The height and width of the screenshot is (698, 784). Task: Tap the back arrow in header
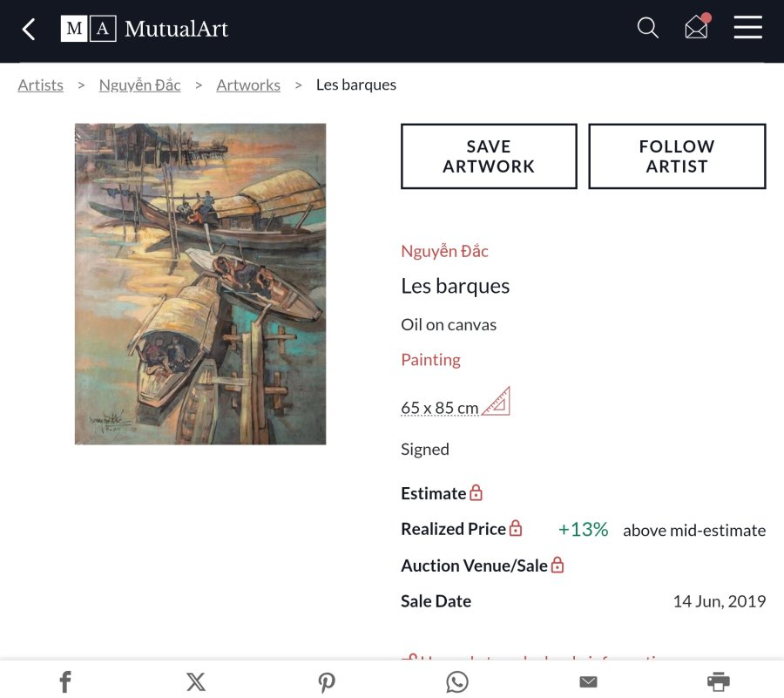tap(29, 30)
